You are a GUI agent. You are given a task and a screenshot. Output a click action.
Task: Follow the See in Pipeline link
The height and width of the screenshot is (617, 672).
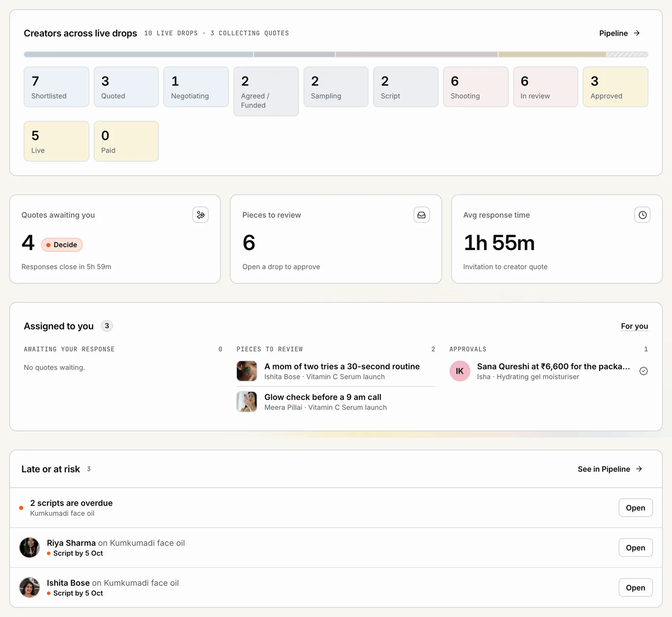(x=610, y=469)
